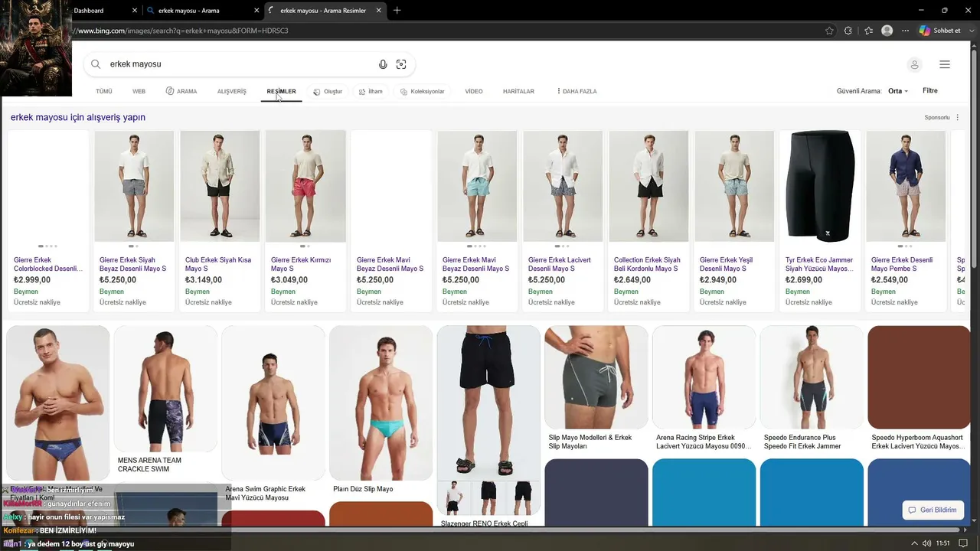The height and width of the screenshot is (551, 980).
Task: Open the favorites list icon in the toolbar
Action: [x=868, y=31]
